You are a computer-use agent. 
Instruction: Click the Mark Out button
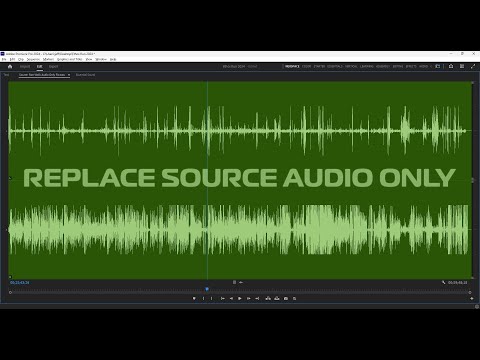coord(211,298)
